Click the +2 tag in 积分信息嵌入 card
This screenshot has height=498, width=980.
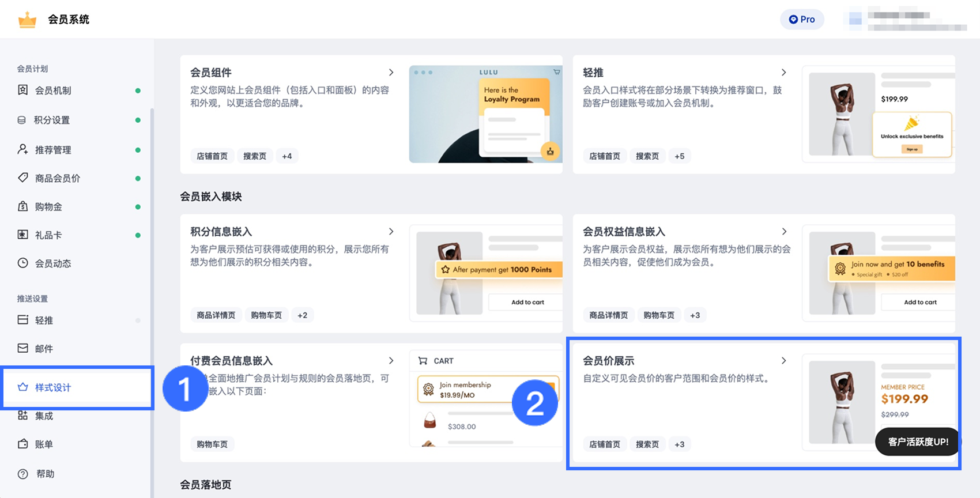pyautogui.click(x=303, y=315)
